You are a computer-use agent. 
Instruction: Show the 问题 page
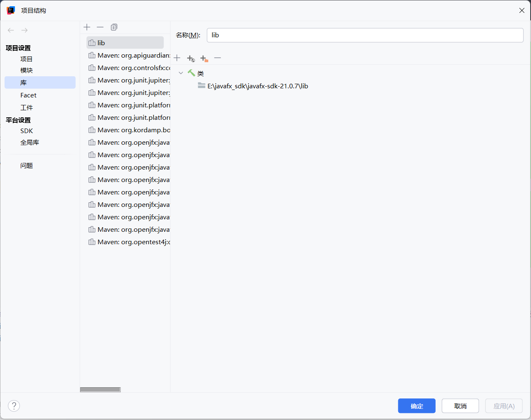pos(27,165)
